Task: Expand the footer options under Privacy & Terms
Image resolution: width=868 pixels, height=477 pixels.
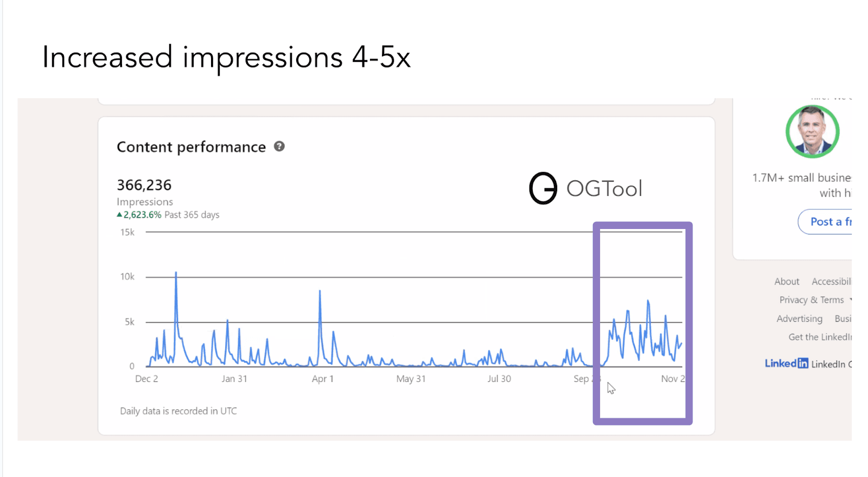Action: point(852,300)
